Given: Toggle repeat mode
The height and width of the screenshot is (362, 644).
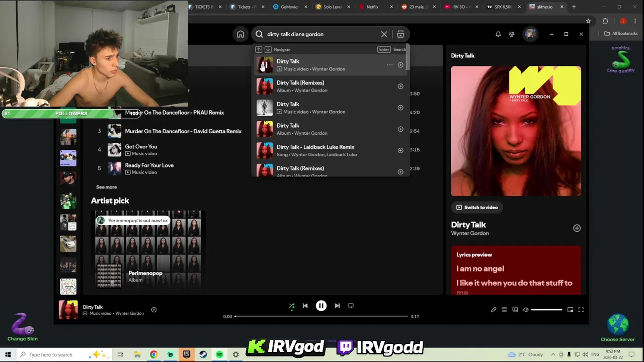Looking at the screenshot, I should click(351, 306).
